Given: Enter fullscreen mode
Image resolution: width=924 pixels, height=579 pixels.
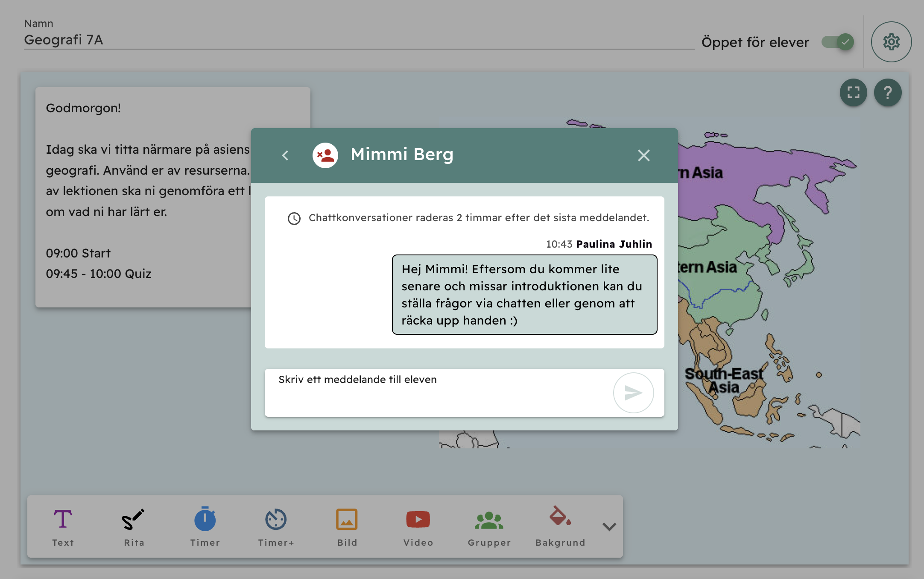Looking at the screenshot, I should pyautogui.click(x=853, y=93).
